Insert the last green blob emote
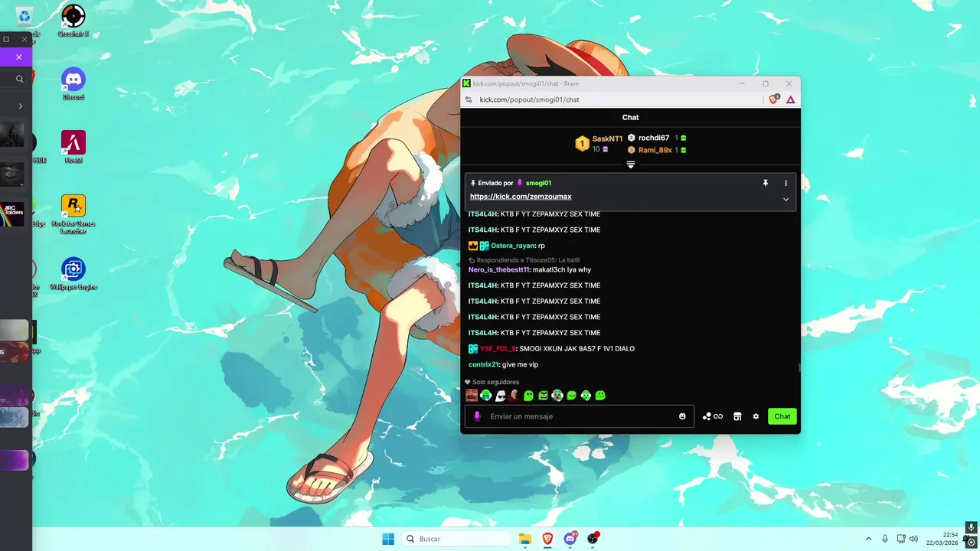980x551 pixels. (x=600, y=396)
